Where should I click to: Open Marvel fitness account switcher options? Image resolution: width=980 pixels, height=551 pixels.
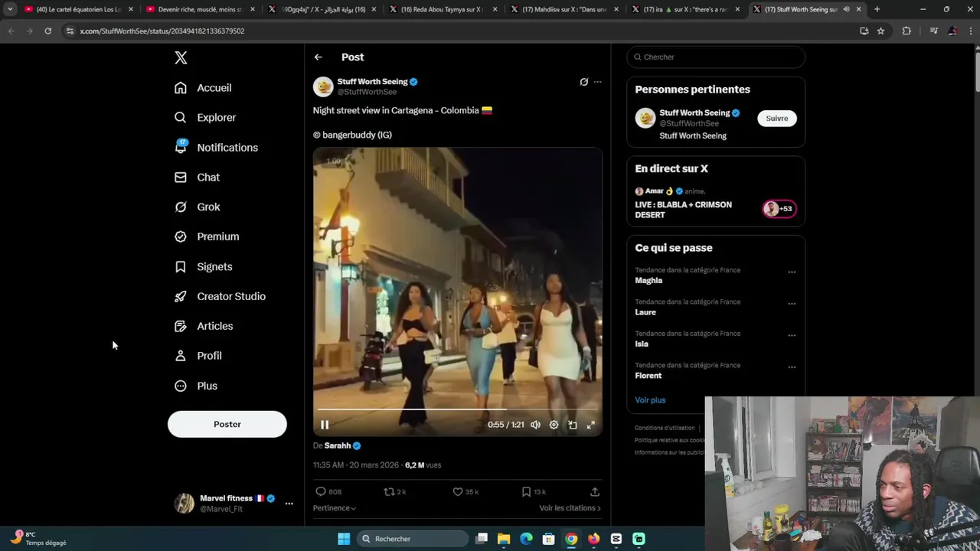point(289,504)
